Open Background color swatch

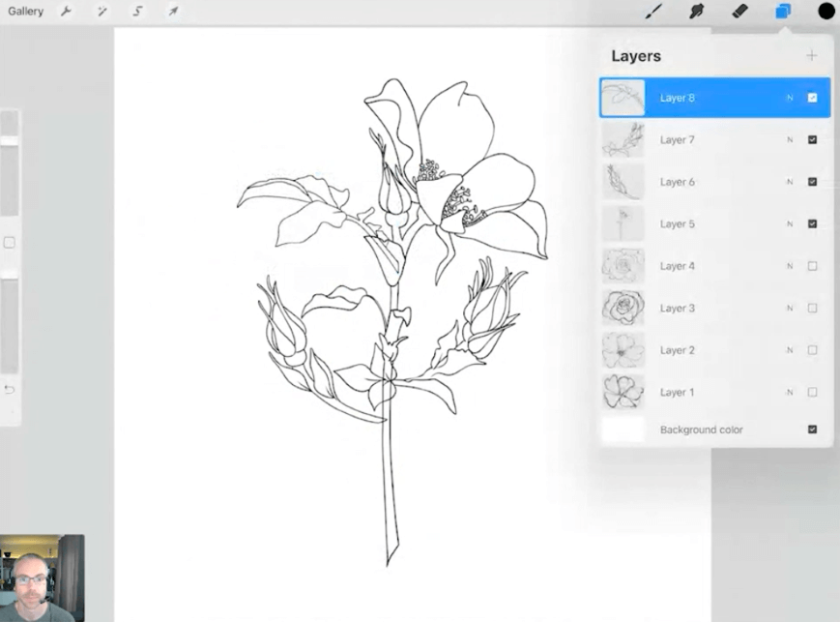click(623, 429)
